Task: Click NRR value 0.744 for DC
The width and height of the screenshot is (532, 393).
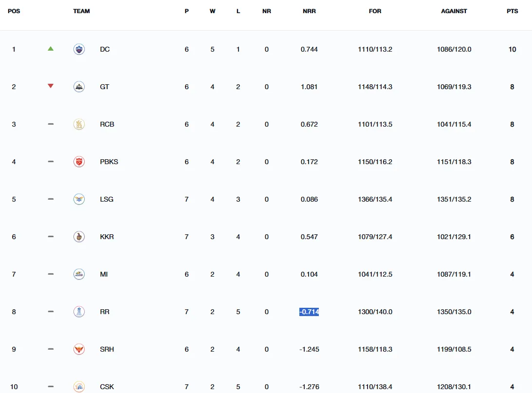Action: pyautogui.click(x=309, y=49)
